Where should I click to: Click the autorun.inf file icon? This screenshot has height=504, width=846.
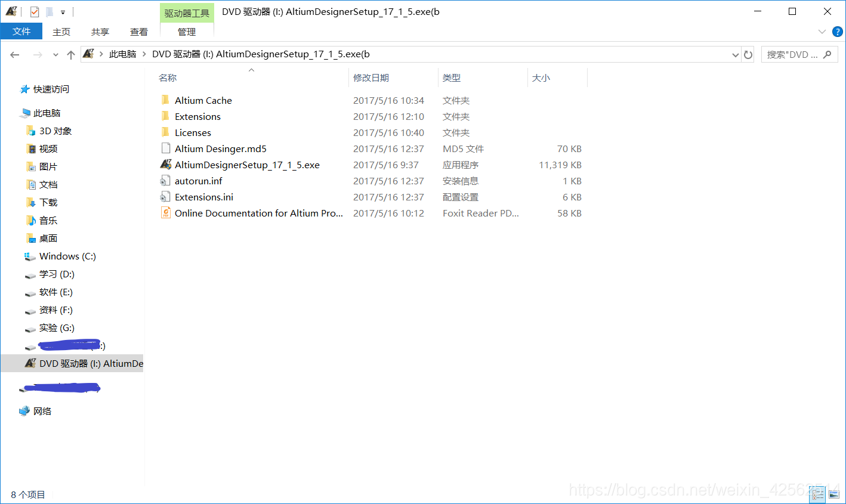pos(166,181)
